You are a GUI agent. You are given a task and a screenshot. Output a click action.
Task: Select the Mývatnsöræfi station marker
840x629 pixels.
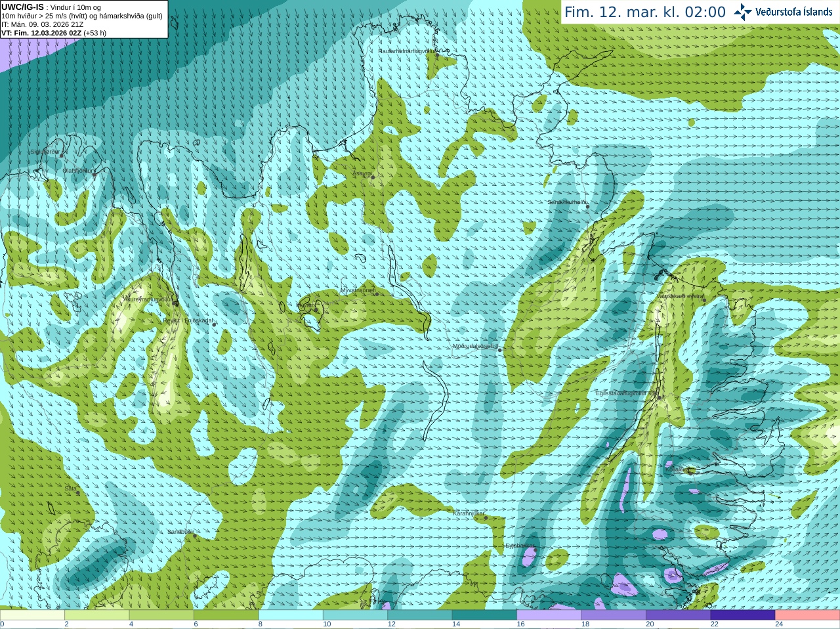point(377,293)
